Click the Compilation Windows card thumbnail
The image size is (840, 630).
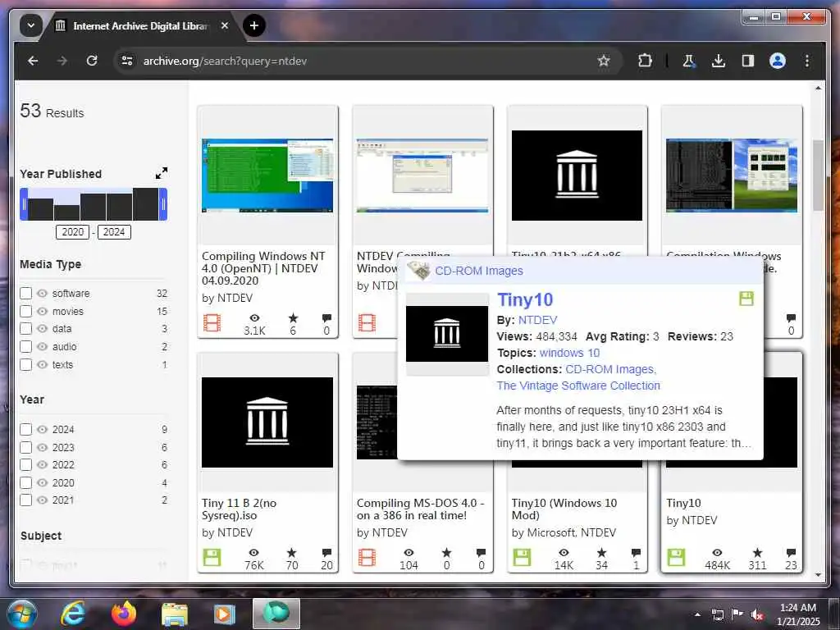[x=731, y=176]
